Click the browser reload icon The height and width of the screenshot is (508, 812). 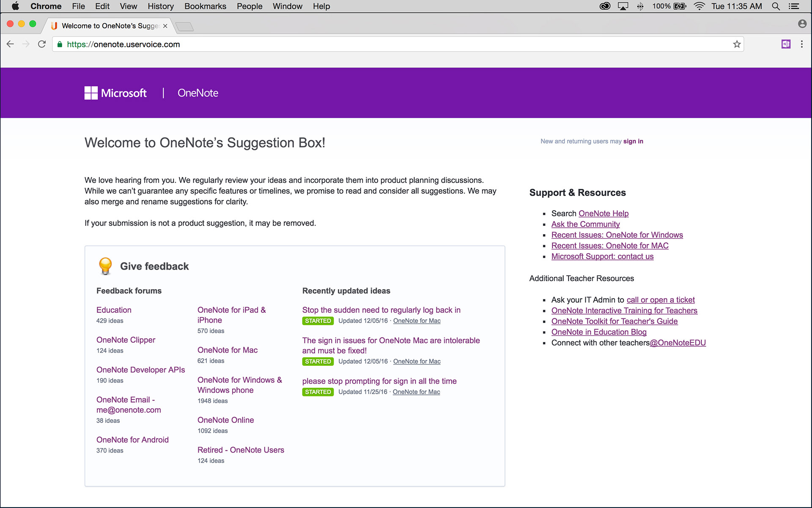[x=41, y=44]
